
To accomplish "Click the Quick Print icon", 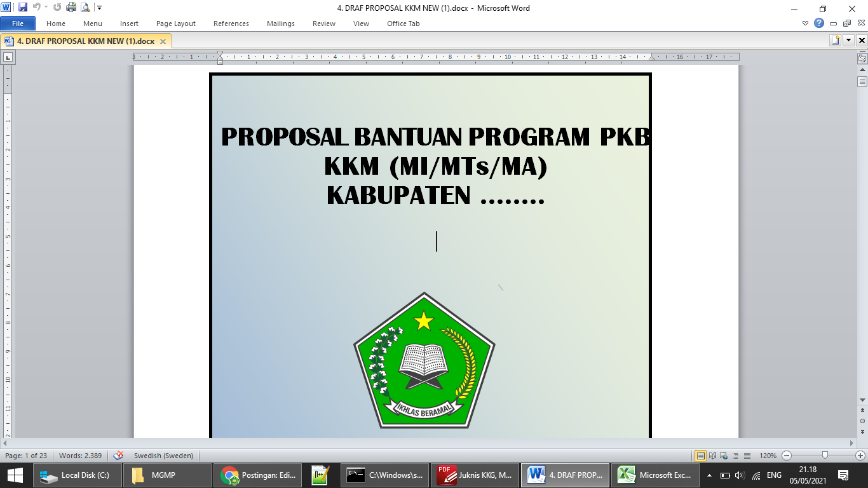I will (71, 8).
